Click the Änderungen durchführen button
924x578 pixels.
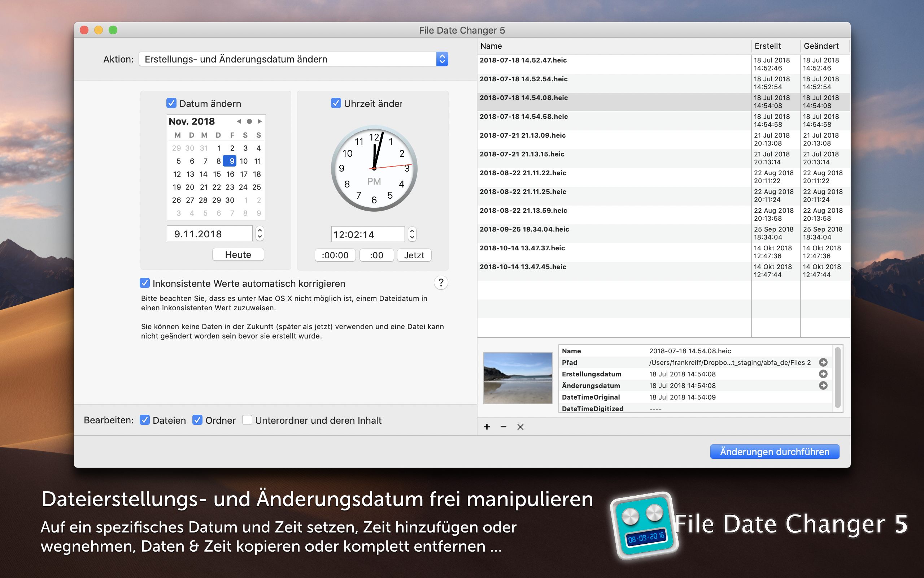point(774,452)
